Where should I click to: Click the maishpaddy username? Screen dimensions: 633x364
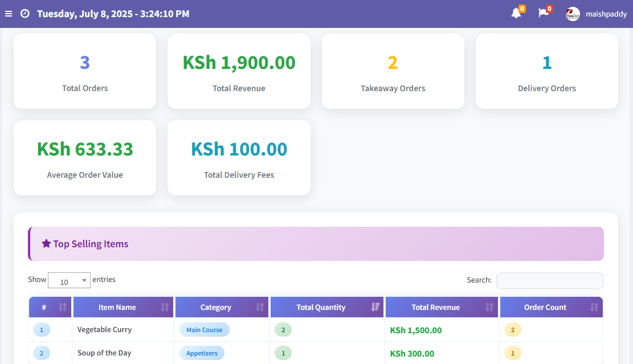(x=606, y=13)
